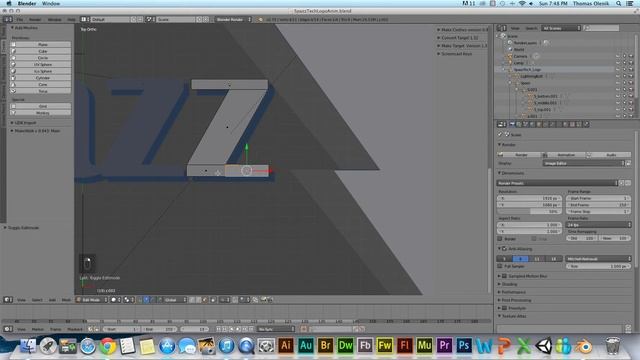
Task: Click the 3D view editor type icon
Action: [8, 300]
